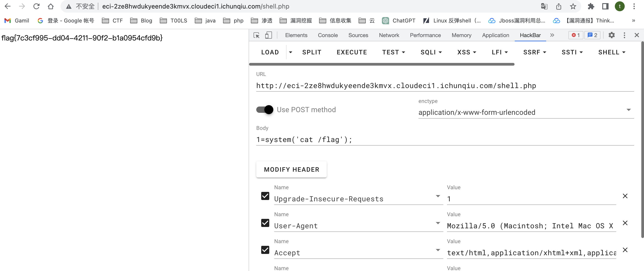
Task: Switch to the Console tab
Action: [328, 35]
